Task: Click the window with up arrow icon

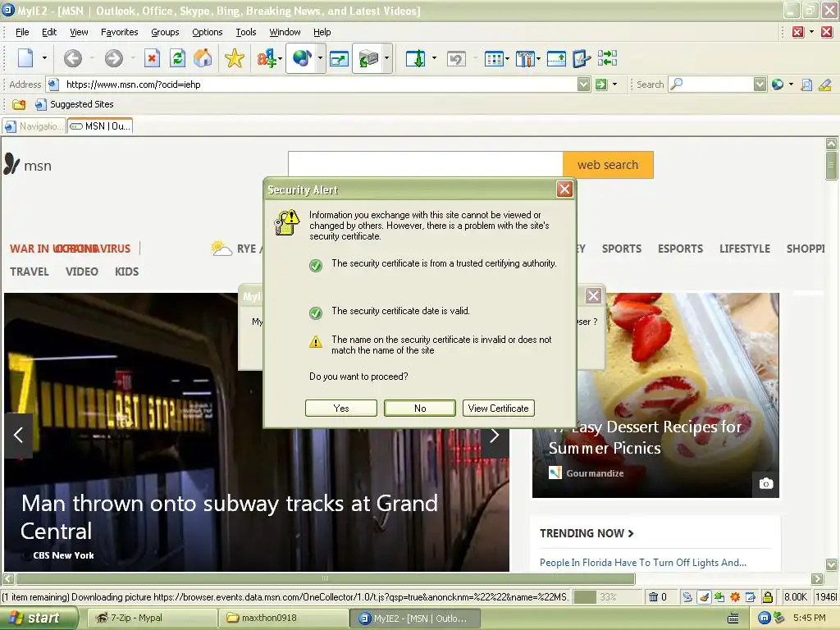Action: tap(556, 58)
